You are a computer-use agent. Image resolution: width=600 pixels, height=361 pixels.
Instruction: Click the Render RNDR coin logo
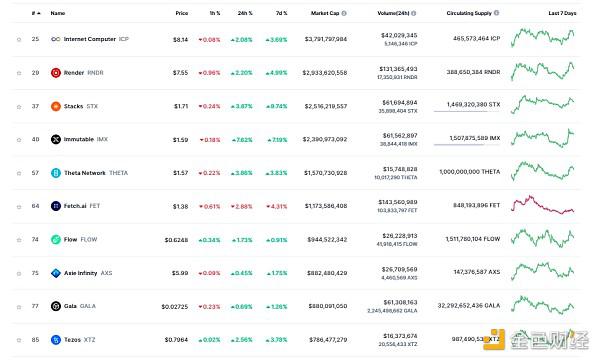(56, 73)
